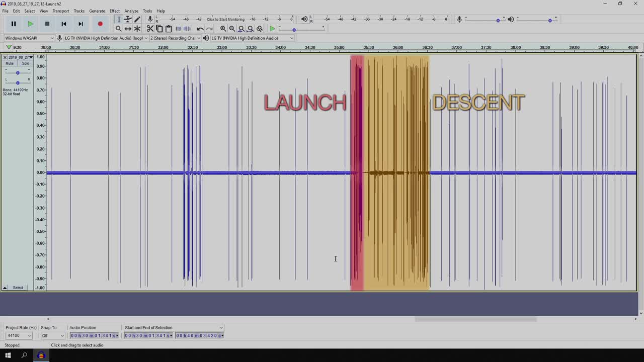
Task: Click the selection end time field
Action: point(200,335)
